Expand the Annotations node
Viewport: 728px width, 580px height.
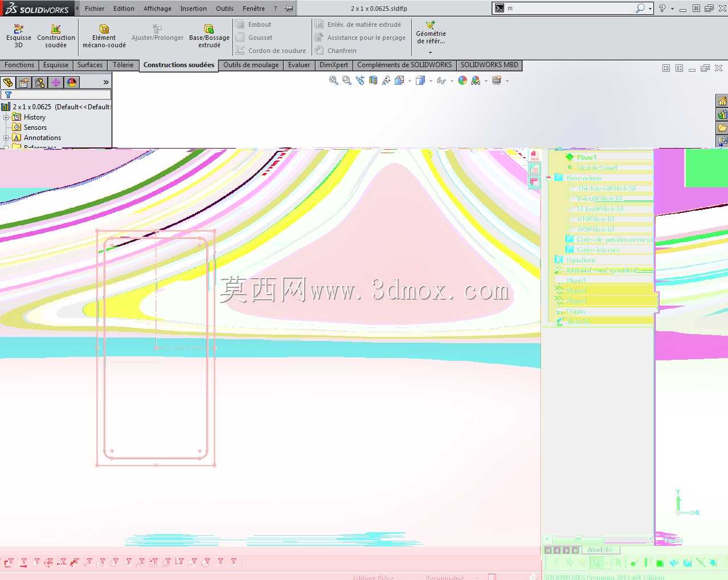[6, 138]
